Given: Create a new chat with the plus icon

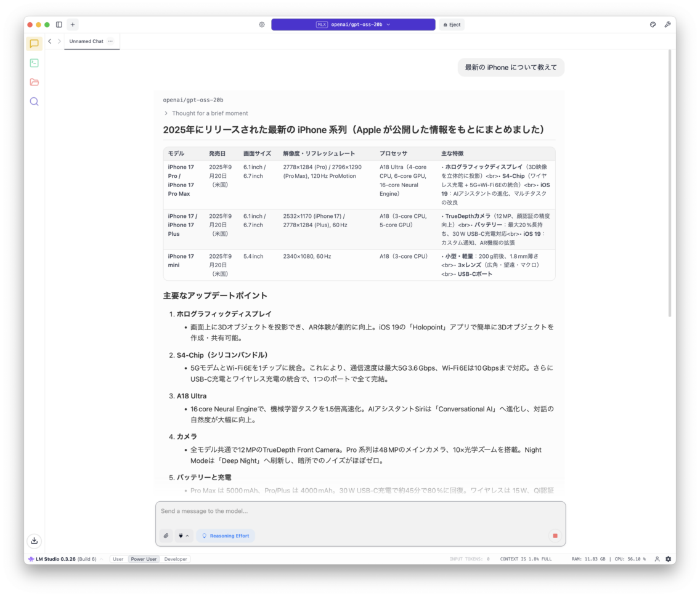Looking at the screenshot, I should [x=73, y=25].
